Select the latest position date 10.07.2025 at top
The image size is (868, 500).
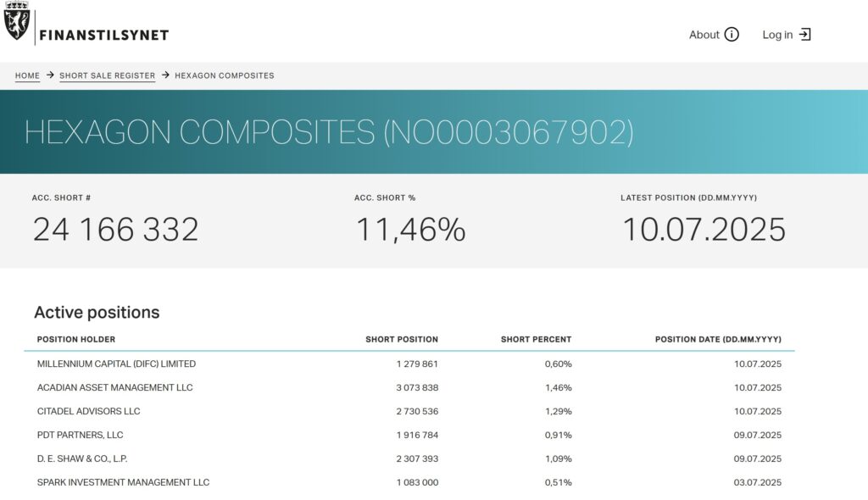tap(704, 230)
